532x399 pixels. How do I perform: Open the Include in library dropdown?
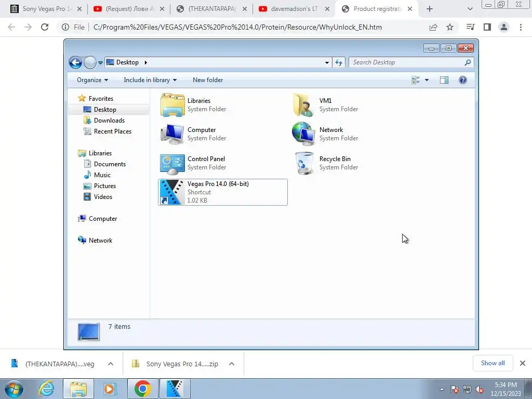pyautogui.click(x=150, y=80)
